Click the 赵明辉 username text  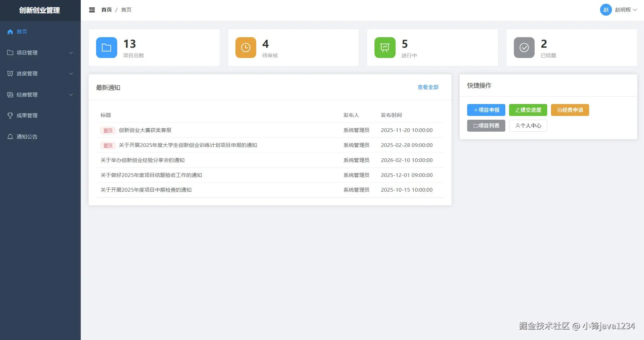(623, 10)
